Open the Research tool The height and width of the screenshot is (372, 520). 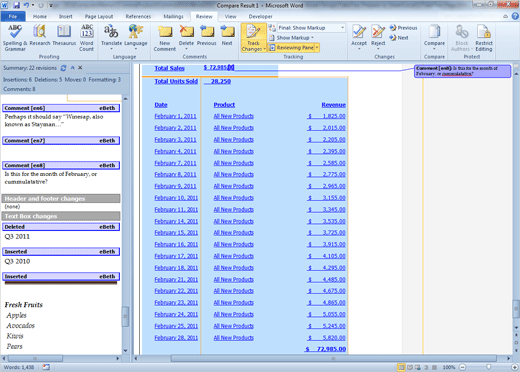pyautogui.click(x=40, y=35)
